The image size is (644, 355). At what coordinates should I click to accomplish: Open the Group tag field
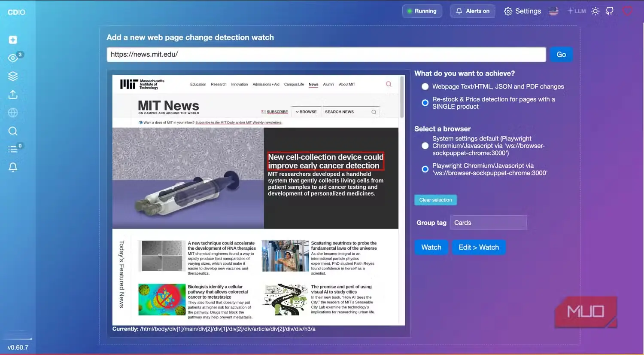click(488, 223)
